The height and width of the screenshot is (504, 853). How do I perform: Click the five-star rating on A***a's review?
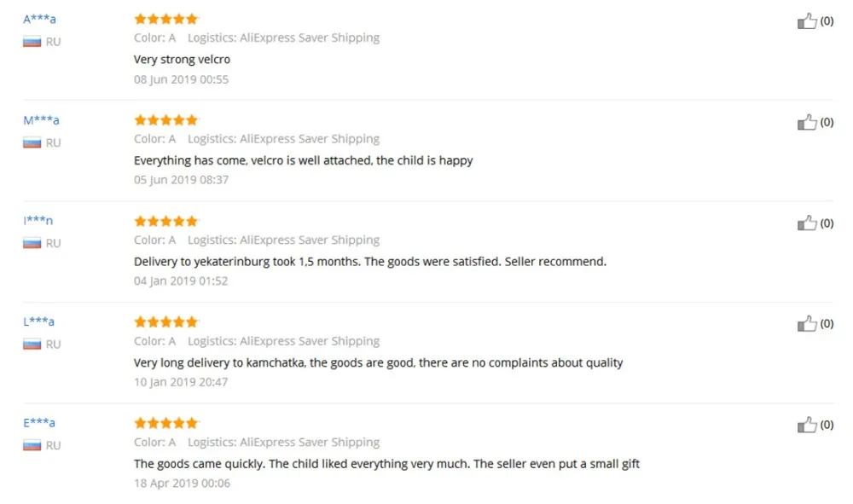166,19
